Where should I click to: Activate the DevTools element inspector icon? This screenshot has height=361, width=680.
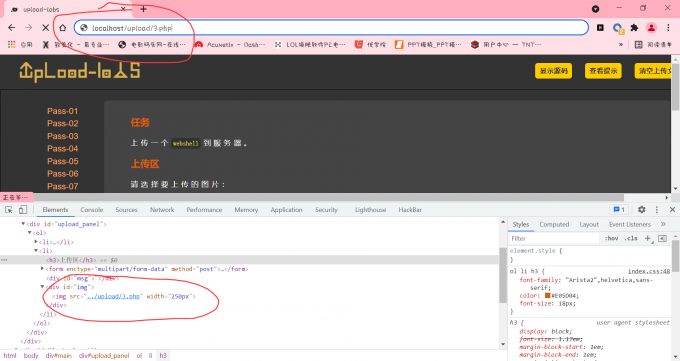coord(9,210)
